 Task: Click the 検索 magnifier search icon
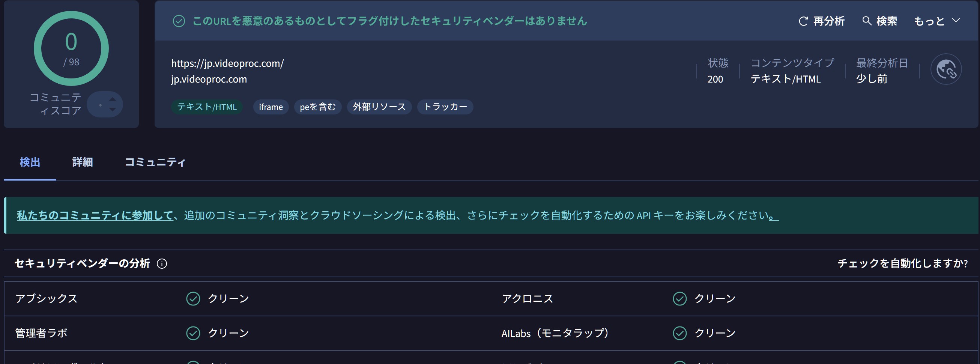(867, 21)
